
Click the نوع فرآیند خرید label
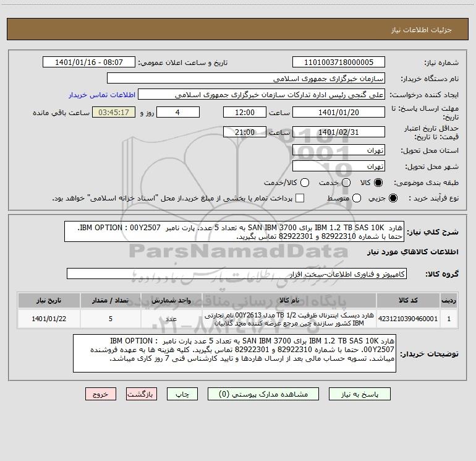tap(433, 198)
